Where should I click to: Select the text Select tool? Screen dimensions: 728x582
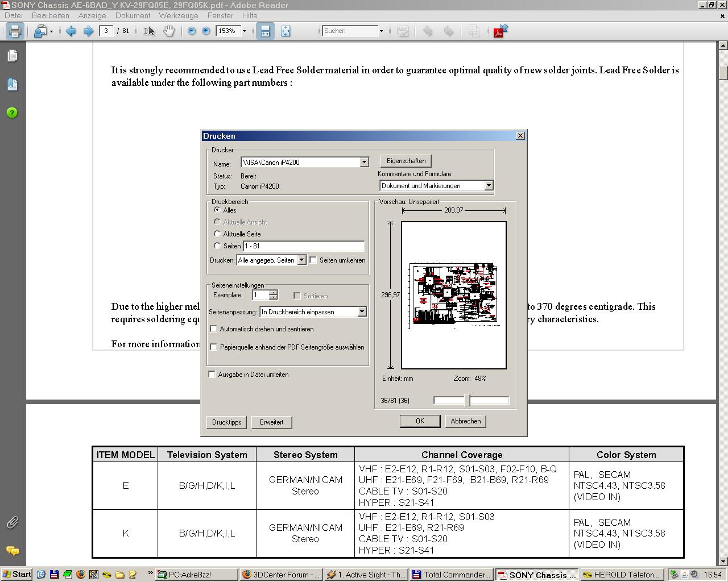point(149,31)
